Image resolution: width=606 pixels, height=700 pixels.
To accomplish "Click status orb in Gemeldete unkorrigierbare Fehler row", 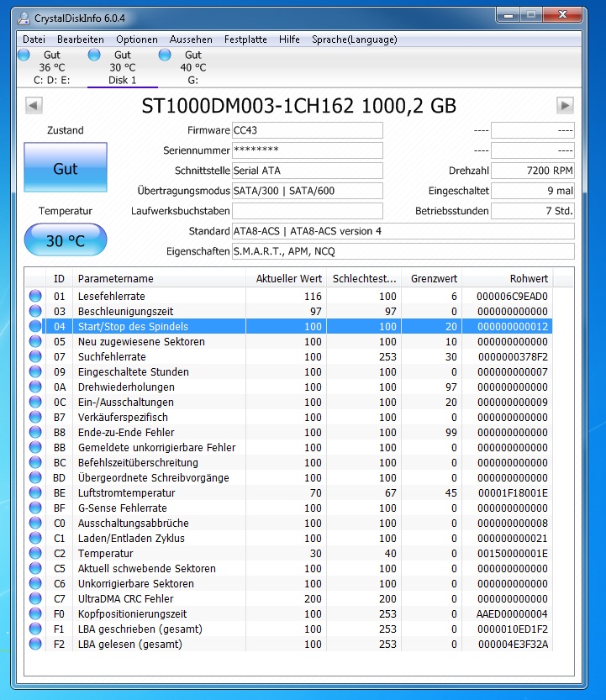I will pos(35,448).
